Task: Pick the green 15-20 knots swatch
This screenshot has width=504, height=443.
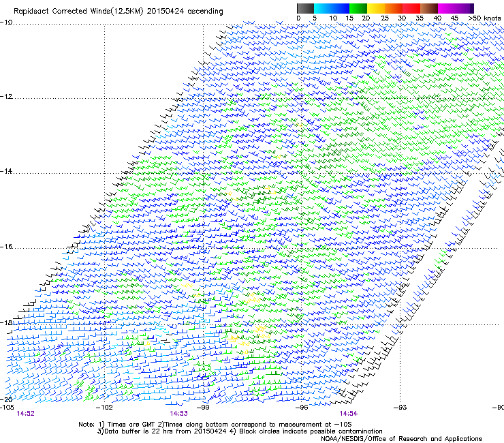Action: click(358, 8)
